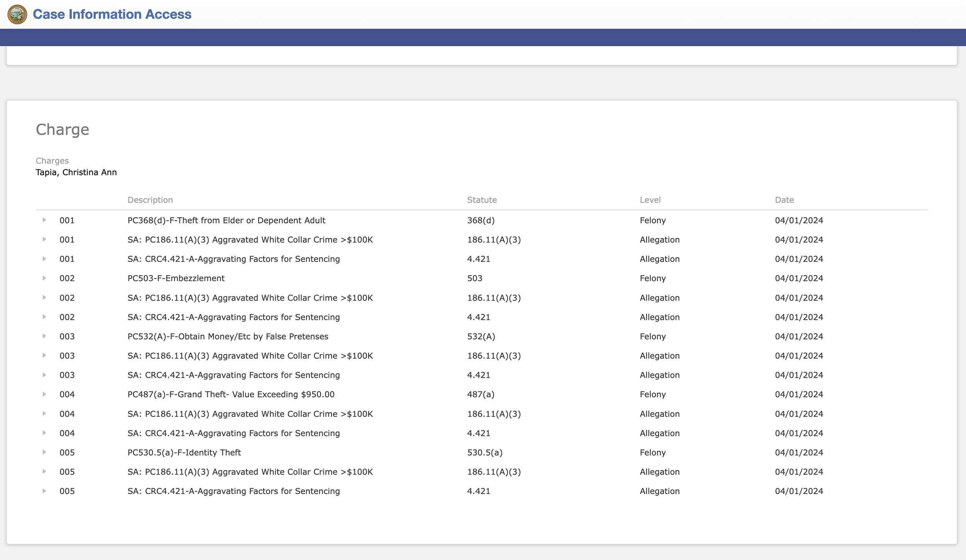Expand the 003 Aggravating Factors for Sentencing row
This screenshot has height=560, width=966.
pos(44,375)
